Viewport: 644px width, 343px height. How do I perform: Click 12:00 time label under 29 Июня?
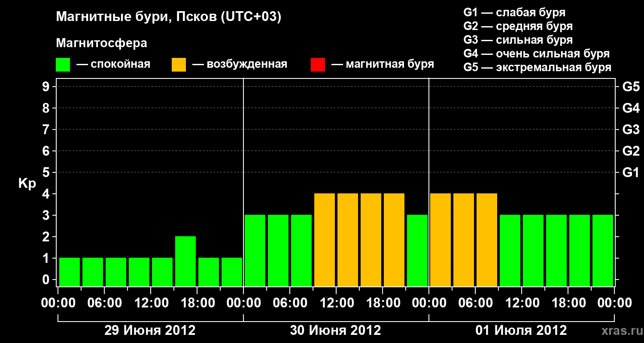(151, 303)
